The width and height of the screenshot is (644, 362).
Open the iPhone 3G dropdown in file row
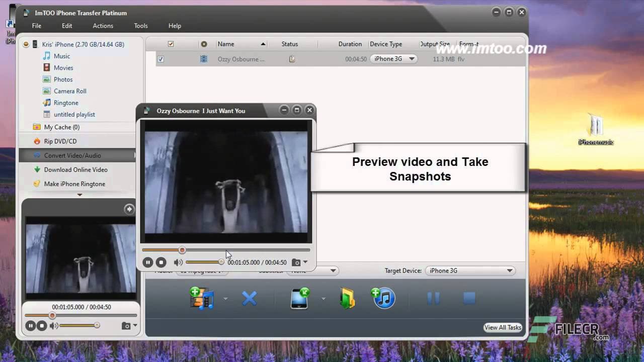(x=412, y=59)
